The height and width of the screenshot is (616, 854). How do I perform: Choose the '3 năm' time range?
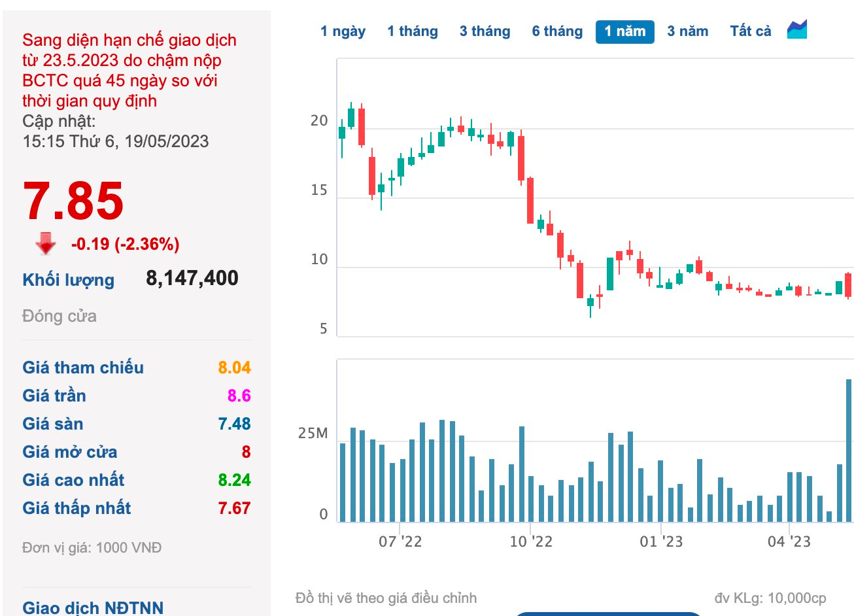pyautogui.click(x=688, y=31)
